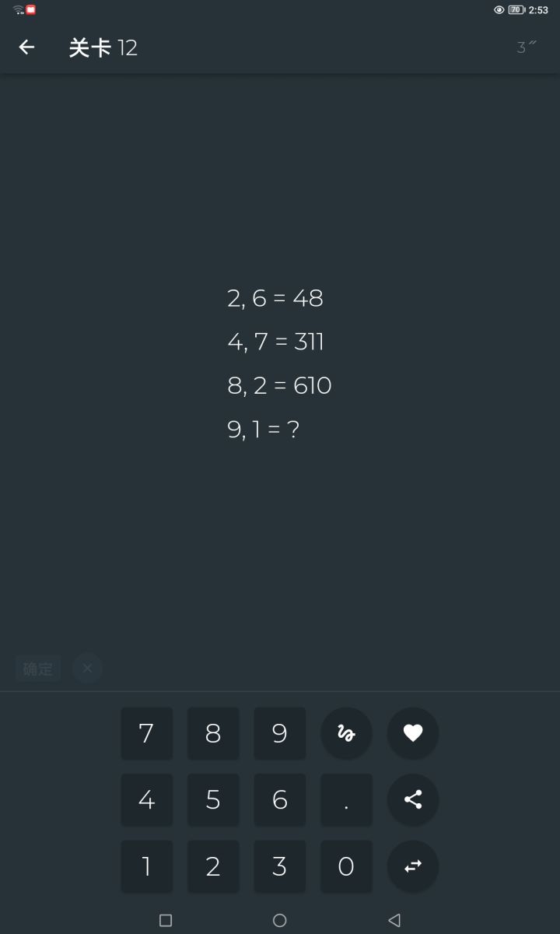Tap the share icon
This screenshot has width=560, height=934.
point(413,799)
